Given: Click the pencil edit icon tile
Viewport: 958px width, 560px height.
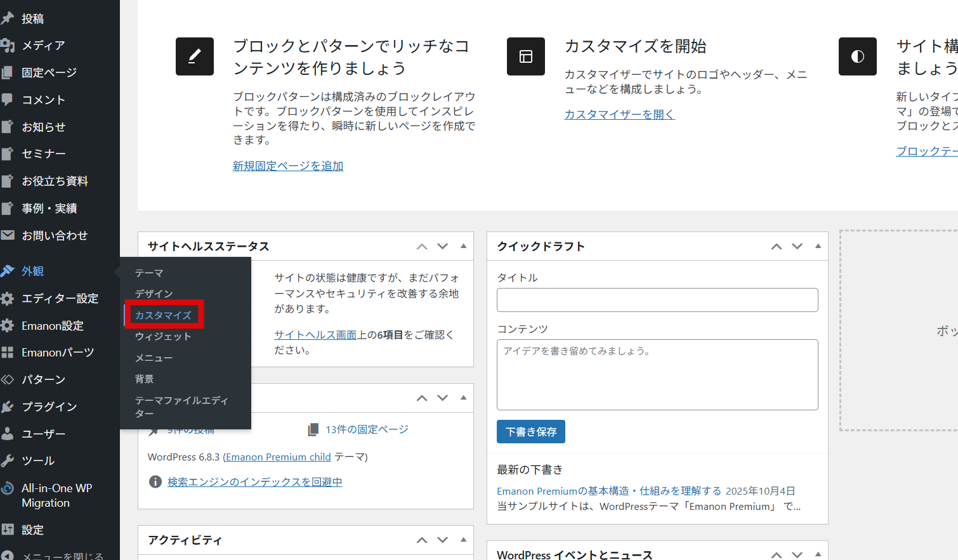Looking at the screenshot, I should [195, 56].
